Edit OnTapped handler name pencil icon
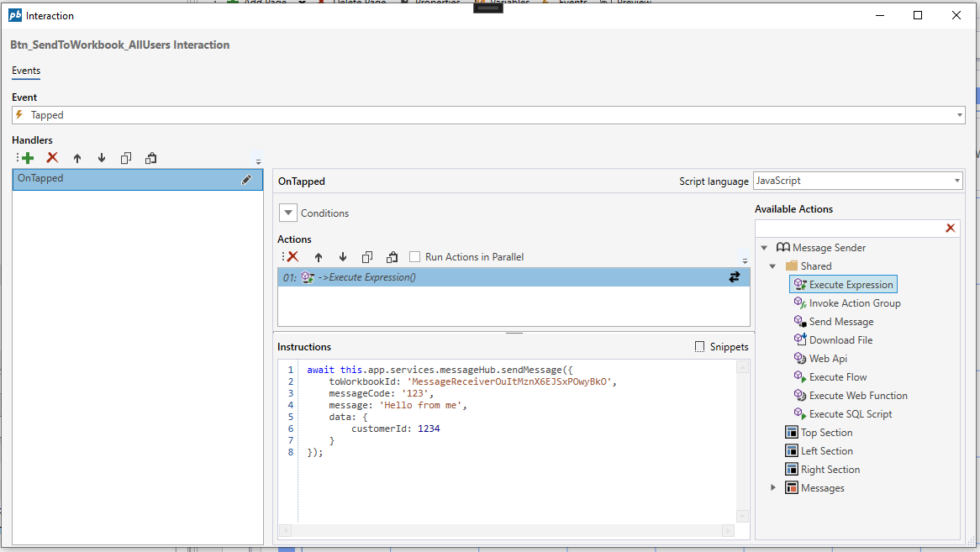 point(247,179)
